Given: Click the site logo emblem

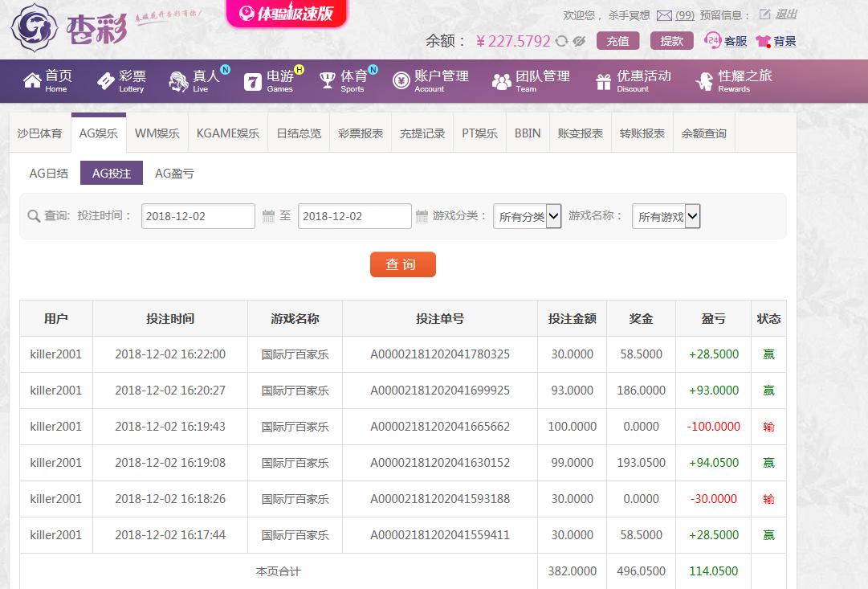Looking at the screenshot, I should pyautogui.click(x=35, y=27).
